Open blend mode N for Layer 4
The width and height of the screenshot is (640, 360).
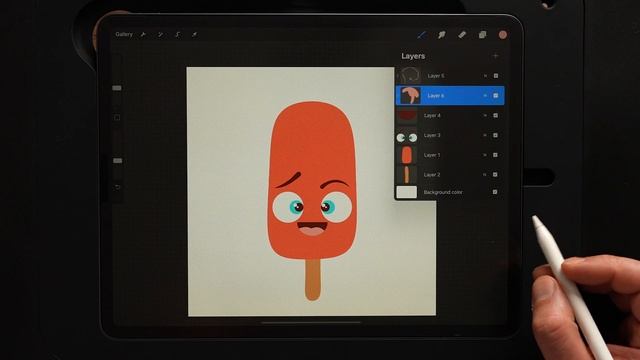click(x=485, y=116)
